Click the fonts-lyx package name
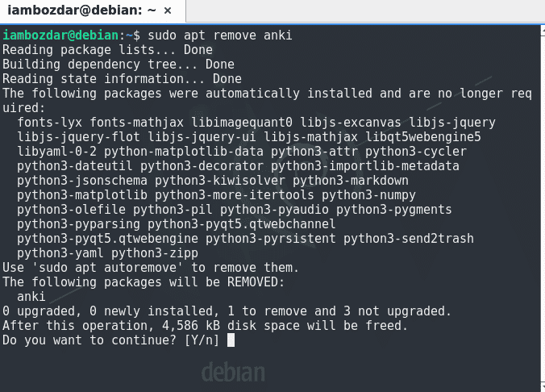Image resolution: width=545 pixels, height=392 pixels. [50, 123]
